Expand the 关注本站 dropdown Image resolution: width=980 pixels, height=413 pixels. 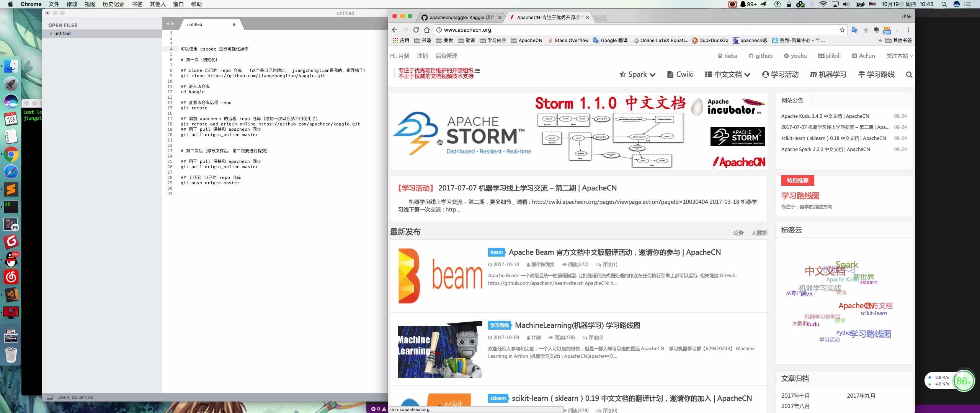pyautogui.click(x=897, y=56)
